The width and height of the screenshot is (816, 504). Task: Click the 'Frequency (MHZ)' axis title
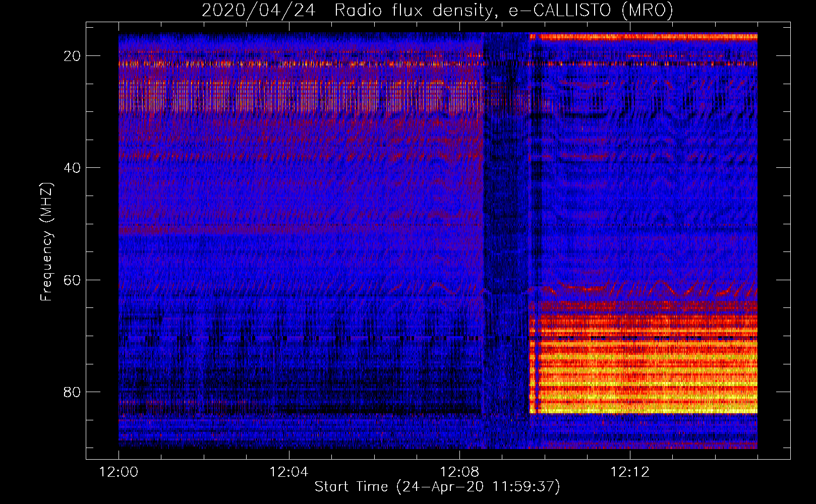point(46,242)
